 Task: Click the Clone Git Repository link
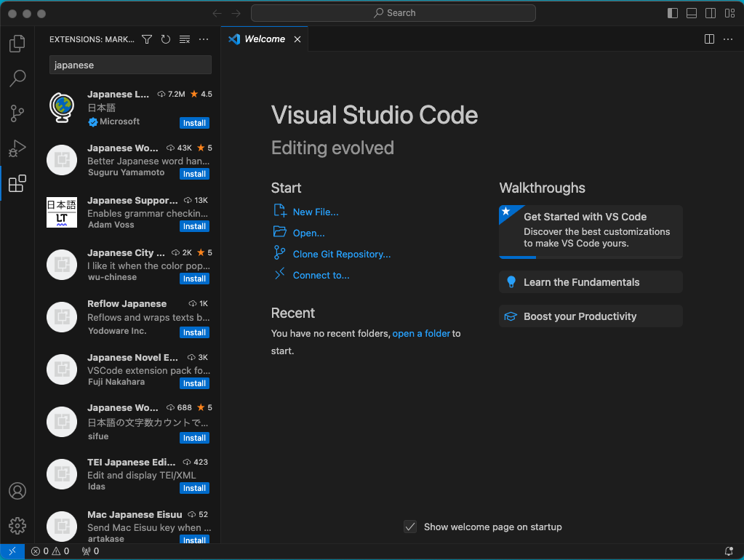[x=341, y=254]
